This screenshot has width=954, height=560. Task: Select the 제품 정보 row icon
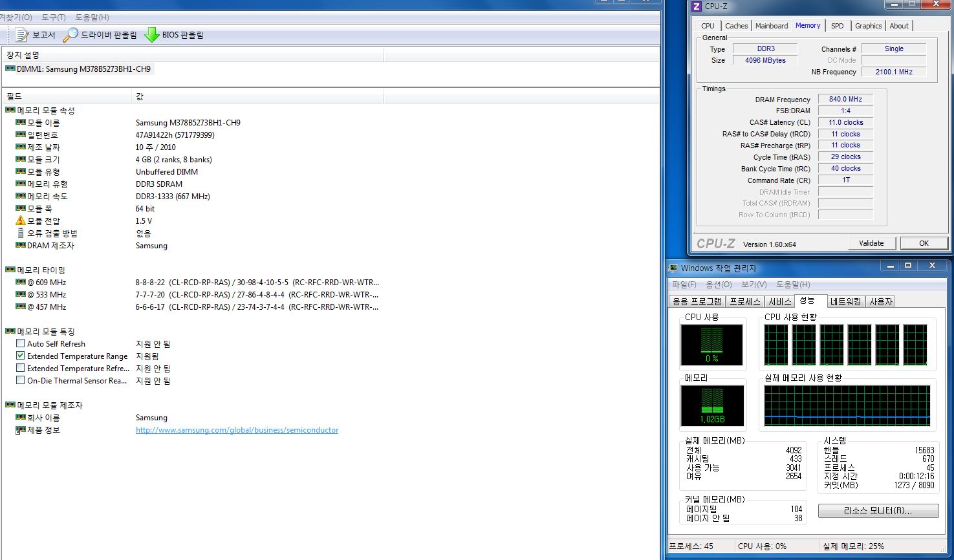pyautogui.click(x=21, y=430)
